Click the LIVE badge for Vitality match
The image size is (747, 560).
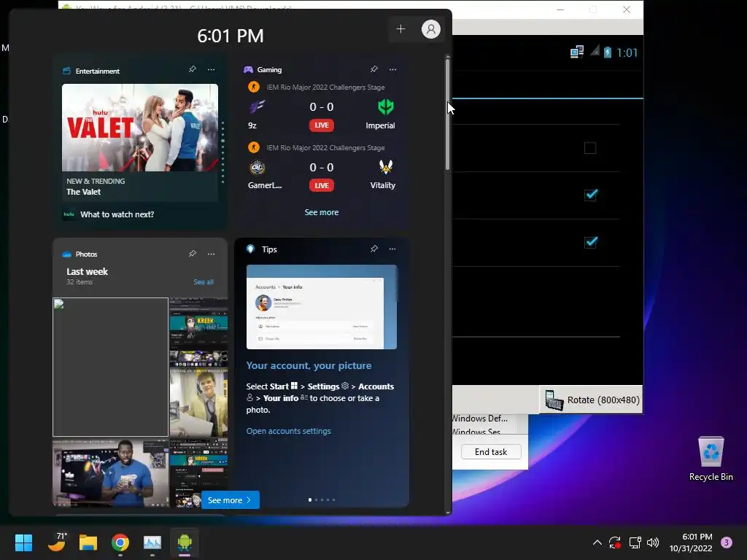(x=322, y=185)
